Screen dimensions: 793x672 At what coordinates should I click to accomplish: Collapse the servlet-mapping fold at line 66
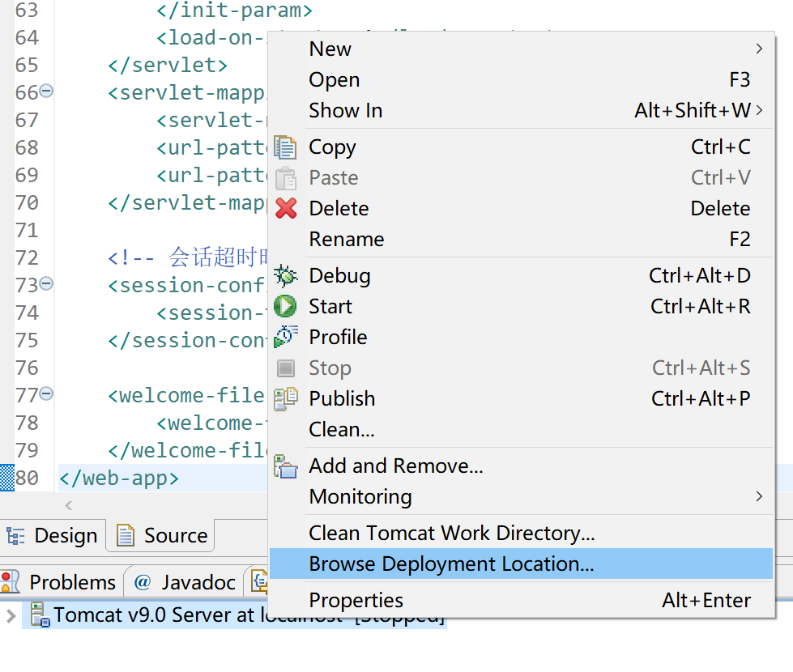[46, 91]
